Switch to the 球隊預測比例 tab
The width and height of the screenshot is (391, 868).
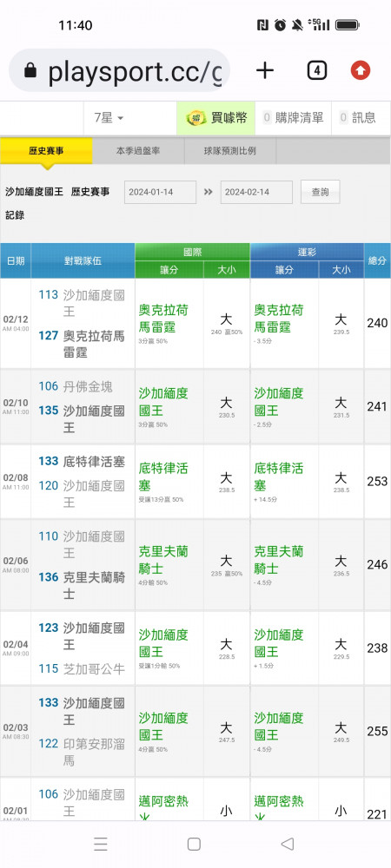[x=230, y=150]
